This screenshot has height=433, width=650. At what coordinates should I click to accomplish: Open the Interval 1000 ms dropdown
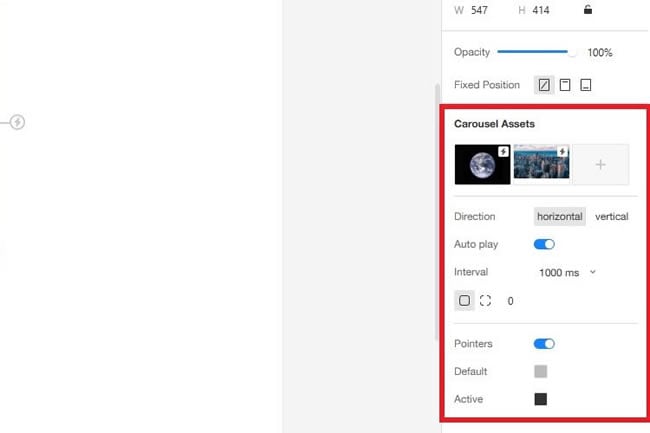[x=567, y=272]
